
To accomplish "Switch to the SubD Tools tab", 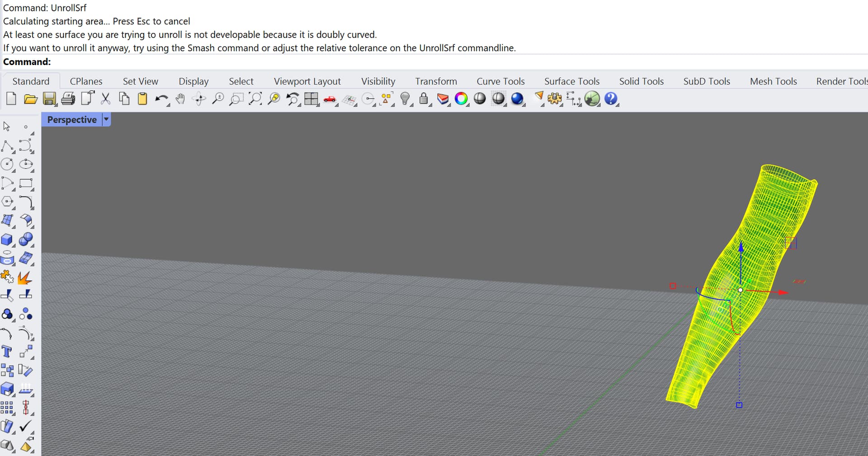I will pos(707,81).
